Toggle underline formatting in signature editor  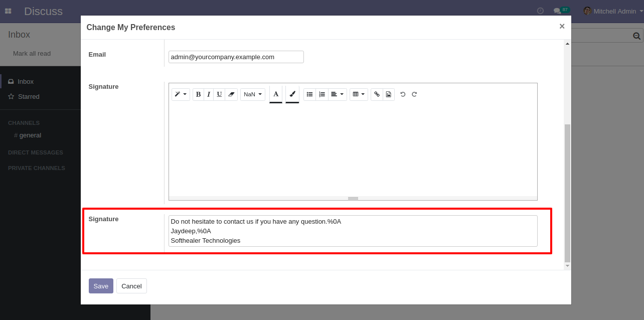[219, 94]
